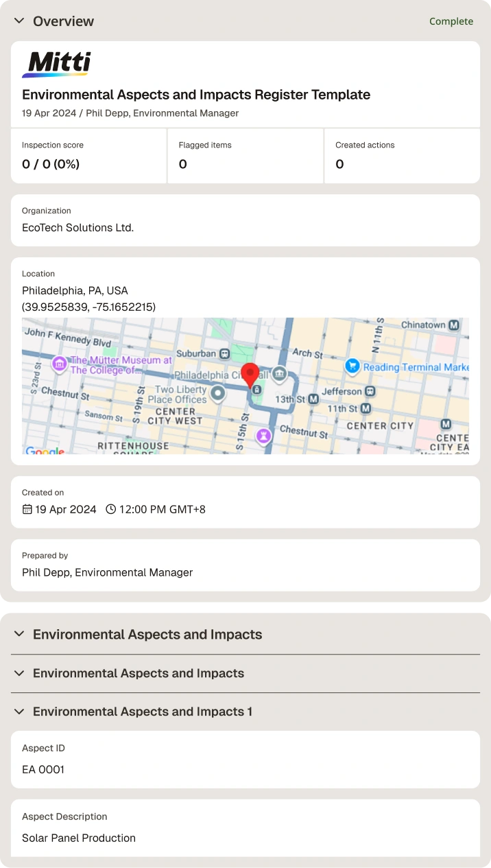Screen dimensions: 491x868
Task: Click the Prepared by Phil Depp value
Action: 108,572
